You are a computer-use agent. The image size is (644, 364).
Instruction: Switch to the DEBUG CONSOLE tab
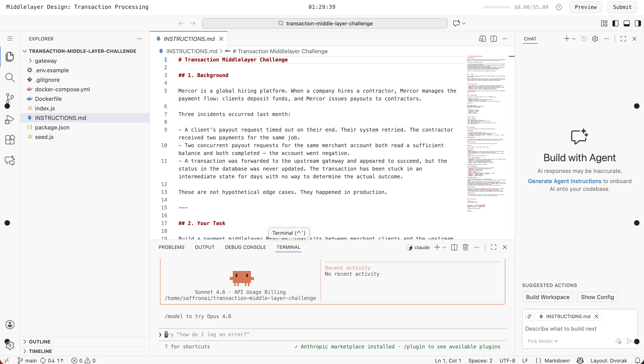click(x=245, y=247)
